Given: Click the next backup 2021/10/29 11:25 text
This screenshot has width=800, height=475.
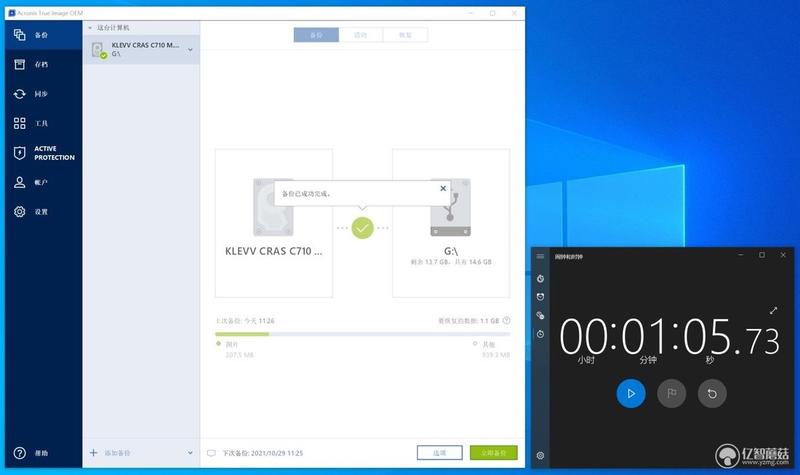Looking at the screenshot, I should coord(263,453).
